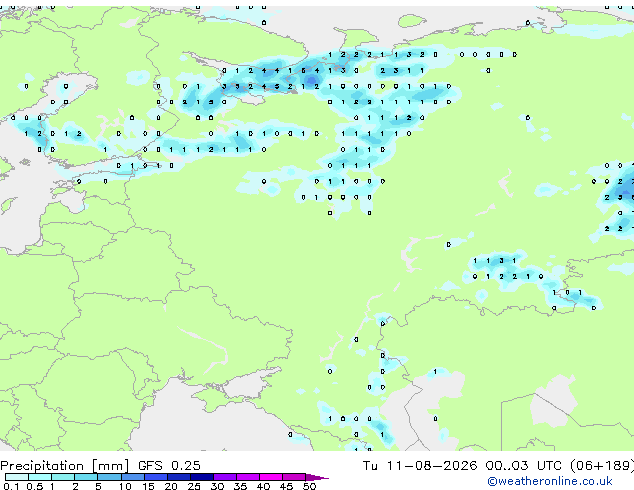Click the 10–15 mm blue legend swatch
The height and width of the screenshot is (490, 634).
pos(133,477)
